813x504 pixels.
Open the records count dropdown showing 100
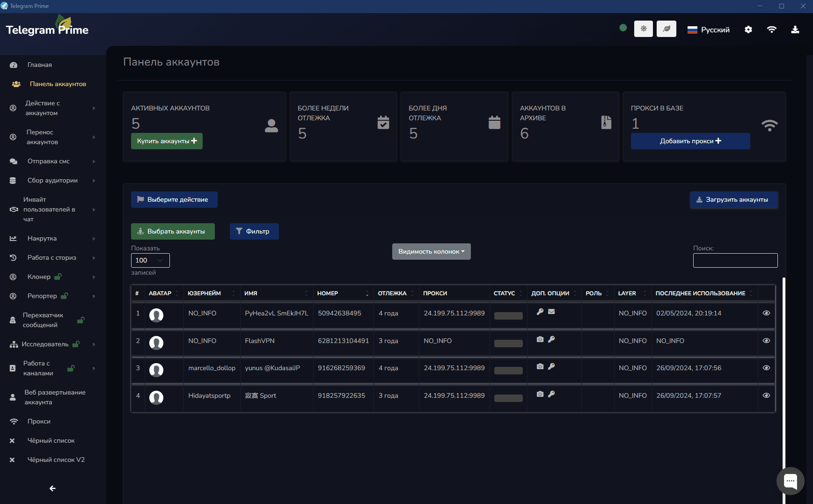coord(150,260)
